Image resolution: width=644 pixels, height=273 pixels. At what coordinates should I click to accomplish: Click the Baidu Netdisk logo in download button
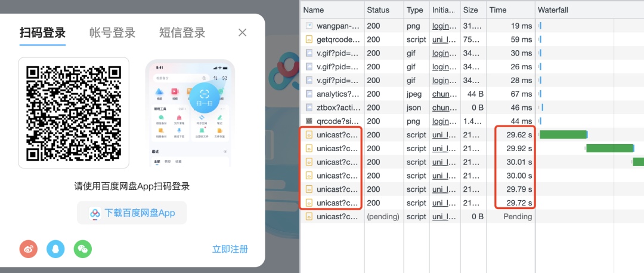click(x=95, y=213)
